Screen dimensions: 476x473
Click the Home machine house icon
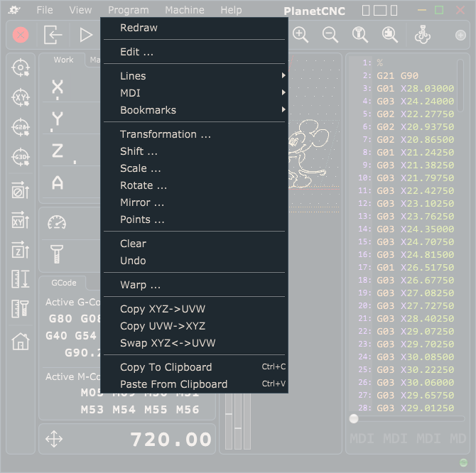(x=21, y=341)
